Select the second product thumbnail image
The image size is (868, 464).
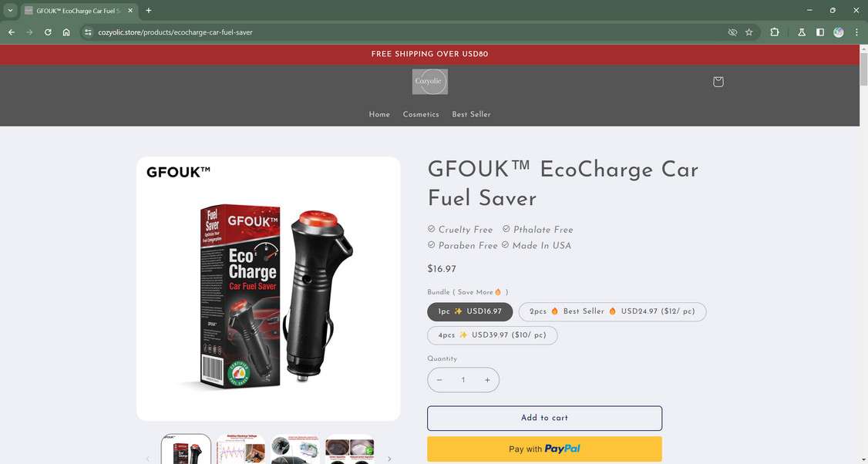point(241,449)
